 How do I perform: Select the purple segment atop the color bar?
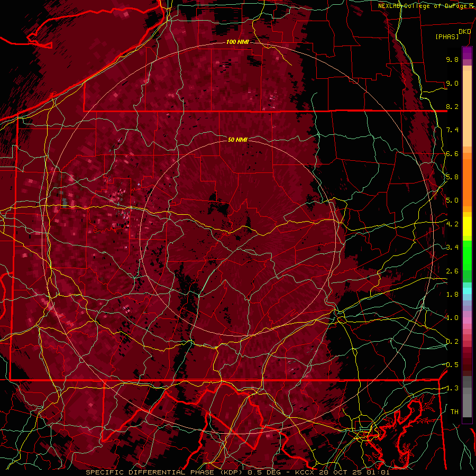pos(467,53)
